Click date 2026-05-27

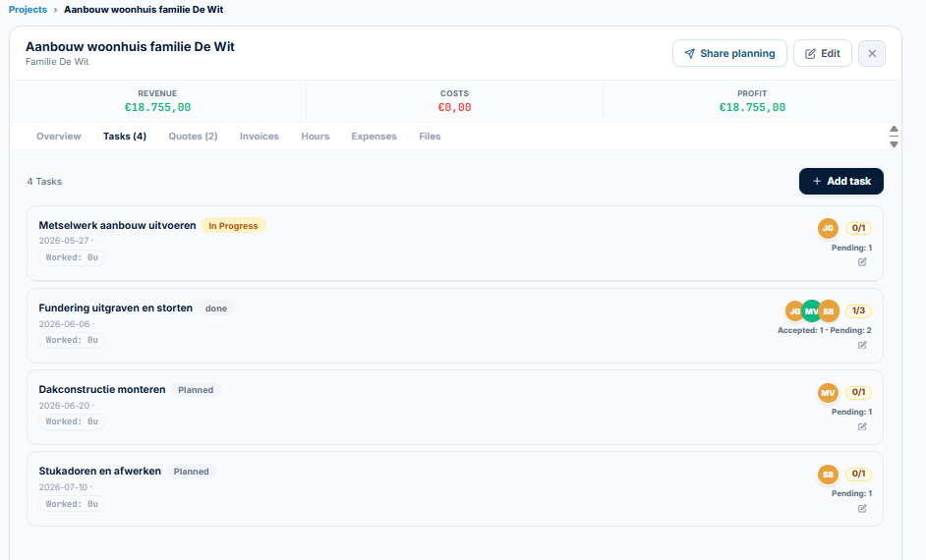(x=64, y=241)
